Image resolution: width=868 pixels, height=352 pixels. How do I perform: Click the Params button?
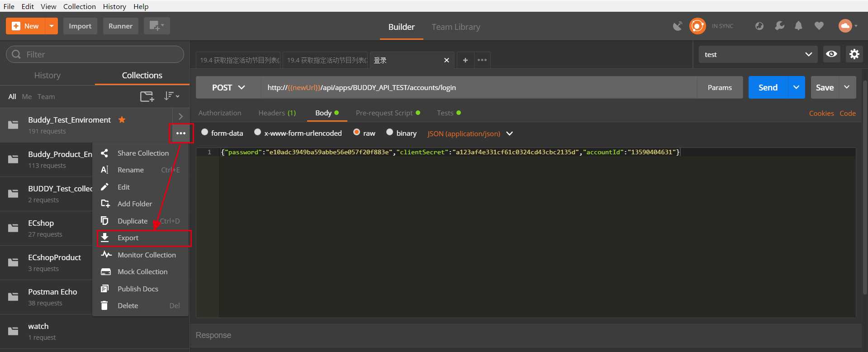(720, 87)
